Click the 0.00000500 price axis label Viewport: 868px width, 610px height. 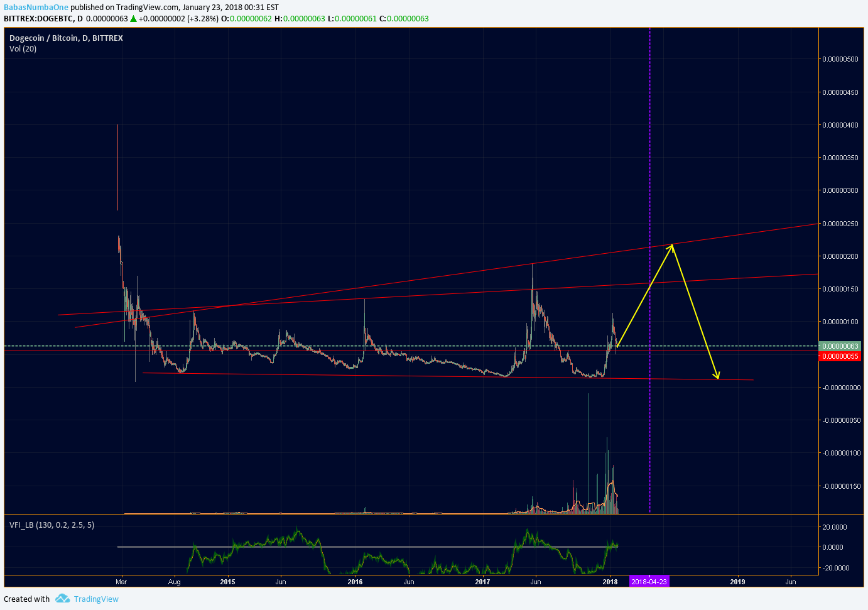840,59
